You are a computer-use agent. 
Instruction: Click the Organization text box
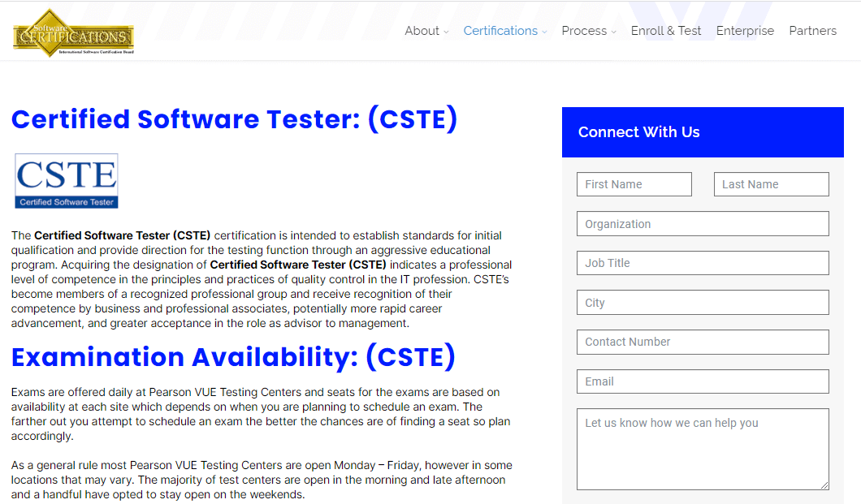tap(702, 223)
